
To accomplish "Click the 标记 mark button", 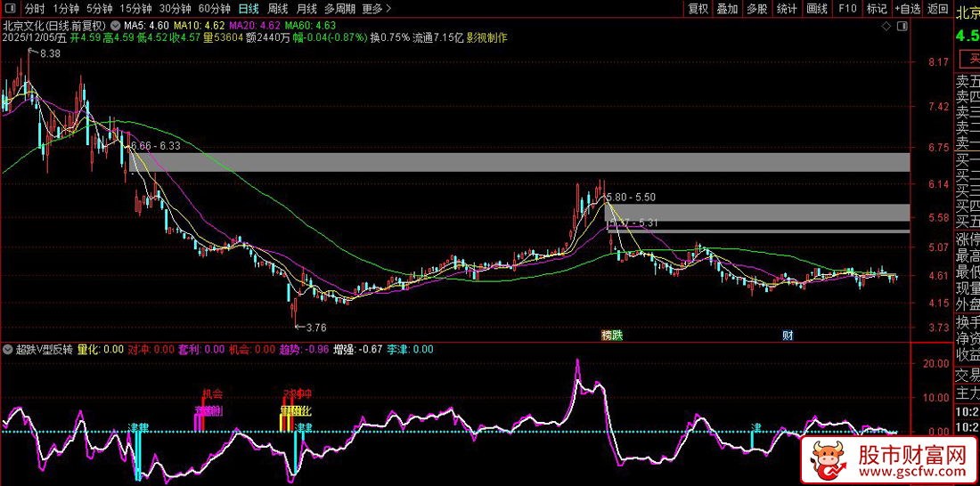I will click(x=877, y=9).
